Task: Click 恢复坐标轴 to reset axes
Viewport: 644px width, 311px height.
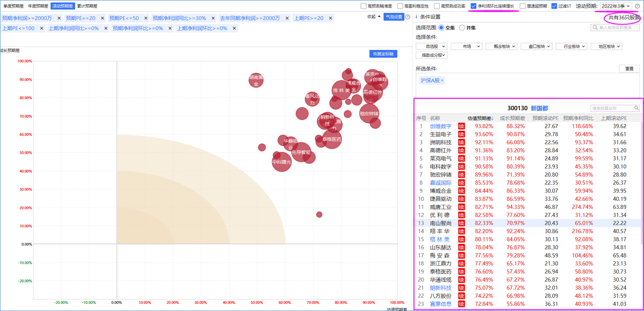Action: 383,54
